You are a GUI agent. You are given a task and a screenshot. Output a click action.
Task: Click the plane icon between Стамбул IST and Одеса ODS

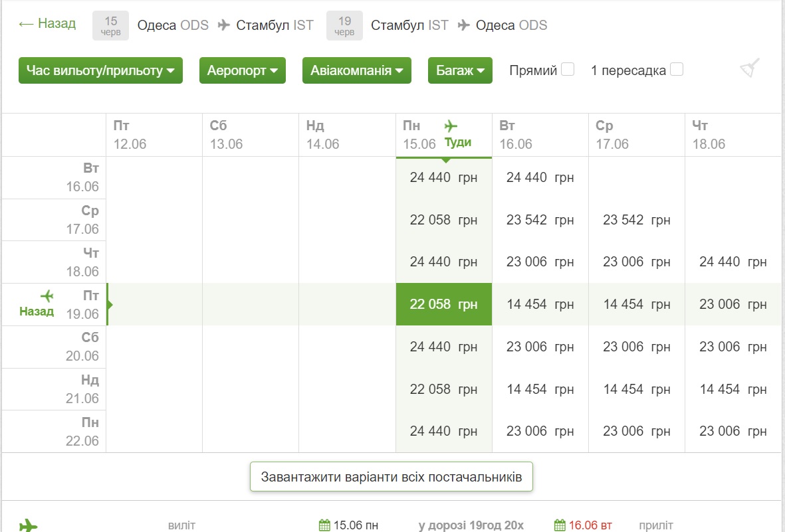click(x=464, y=25)
